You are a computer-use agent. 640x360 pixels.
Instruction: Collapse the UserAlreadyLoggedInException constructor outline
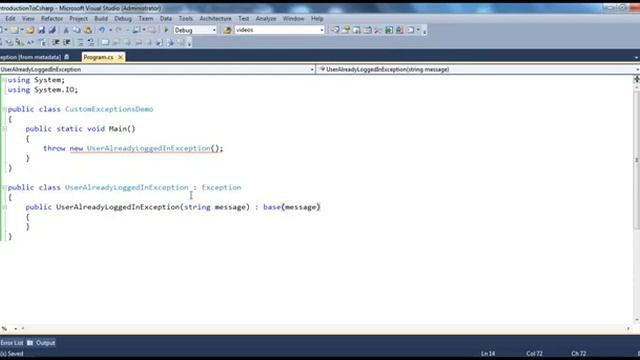(4, 207)
